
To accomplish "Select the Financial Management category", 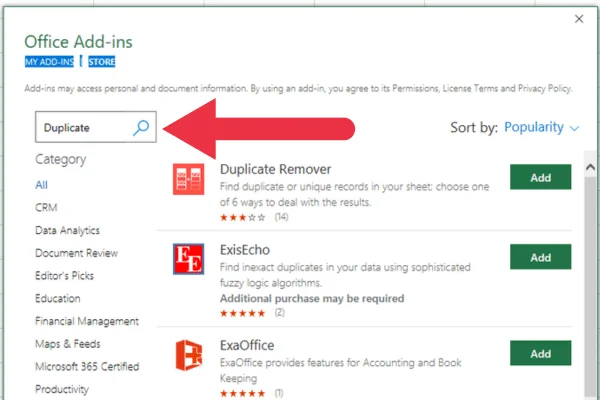I will pyautogui.click(x=87, y=321).
